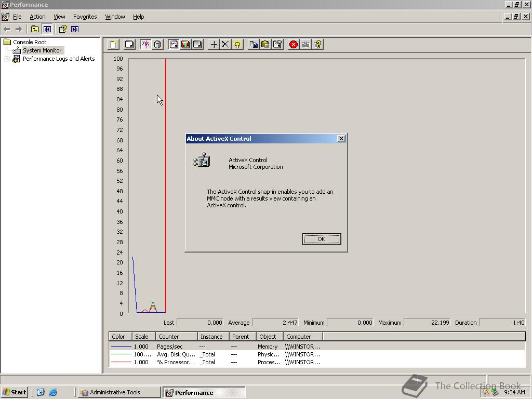Click the Paste Counter List icon
532x399 pixels.
[x=265, y=45]
